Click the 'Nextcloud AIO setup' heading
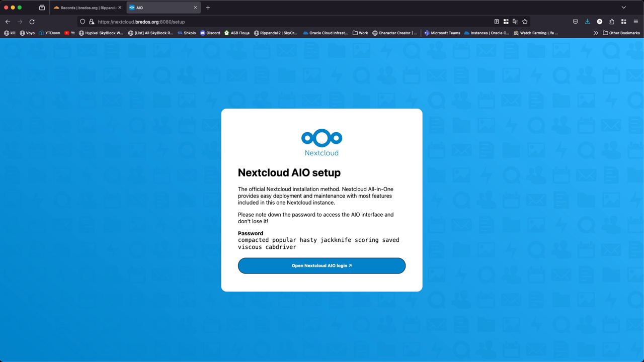Image resolution: width=644 pixels, height=362 pixels. click(289, 172)
